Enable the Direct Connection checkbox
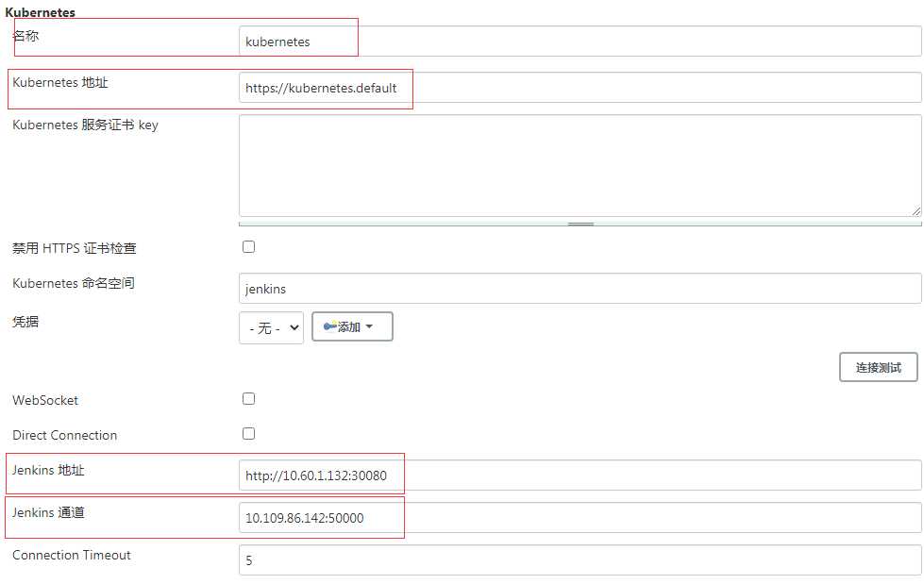The width and height of the screenshot is (924, 584). (x=248, y=434)
